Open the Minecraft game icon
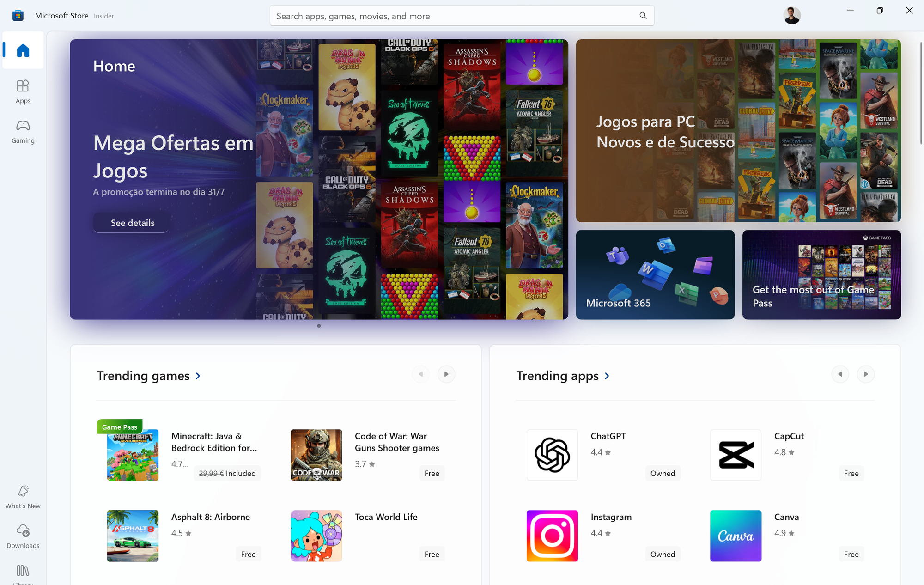This screenshot has height=585, width=924. (x=133, y=455)
